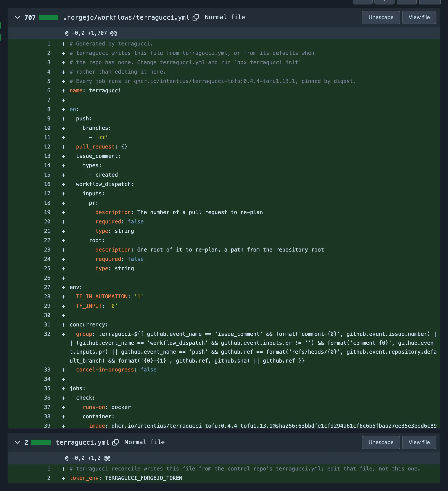Click 'description: The number of a pull request to re-plan'
The image size is (448, 491).
[x=179, y=212]
